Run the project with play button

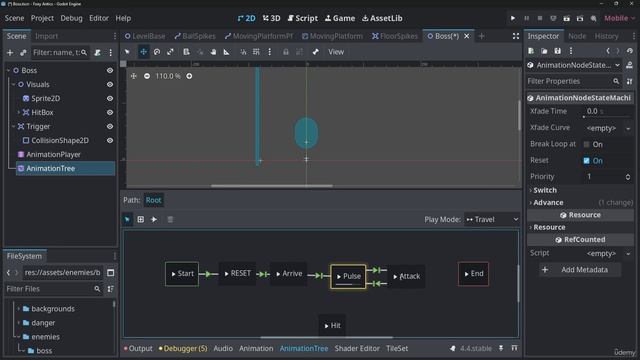pos(513,18)
